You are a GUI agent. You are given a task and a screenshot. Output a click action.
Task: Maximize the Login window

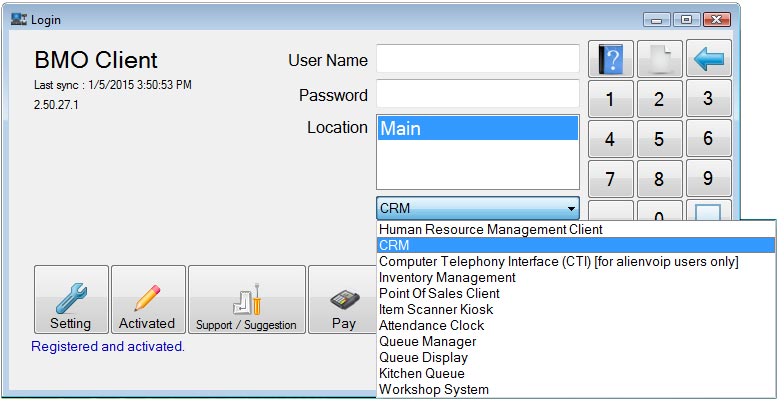(686, 20)
